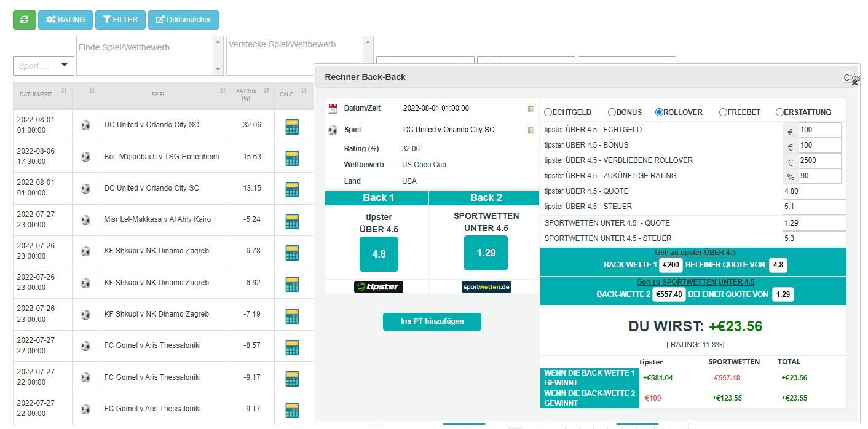Click the €200 back-wette 1 stake value
The height and width of the screenshot is (429, 868).
tap(670, 265)
